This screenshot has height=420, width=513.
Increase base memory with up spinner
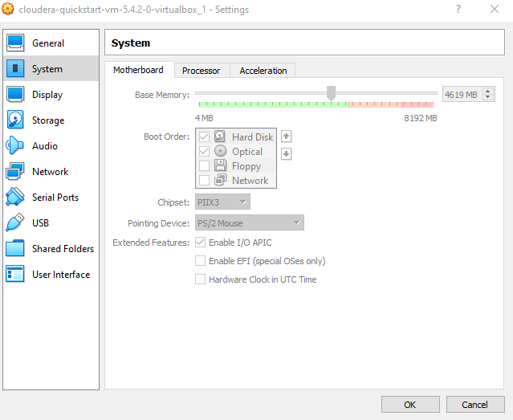coord(488,92)
